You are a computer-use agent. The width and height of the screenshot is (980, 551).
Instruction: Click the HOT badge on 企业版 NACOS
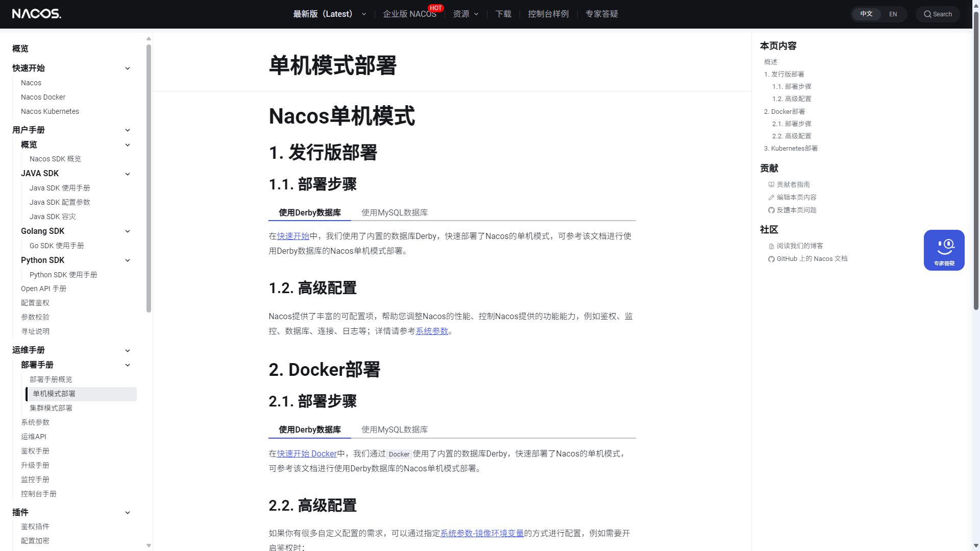tap(436, 8)
